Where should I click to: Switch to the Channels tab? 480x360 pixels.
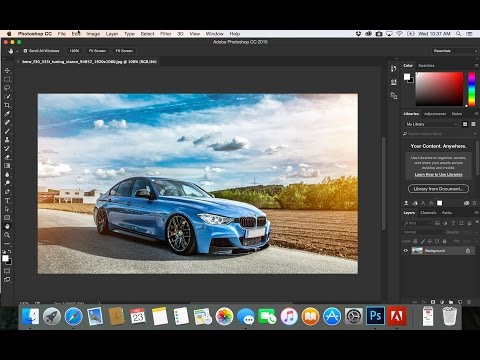[x=428, y=213]
